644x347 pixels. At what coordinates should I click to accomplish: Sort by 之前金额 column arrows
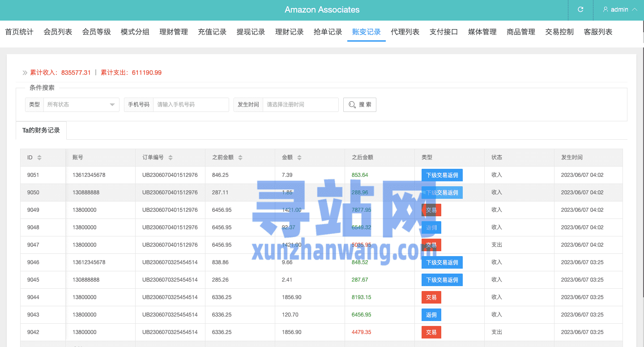tap(240, 158)
